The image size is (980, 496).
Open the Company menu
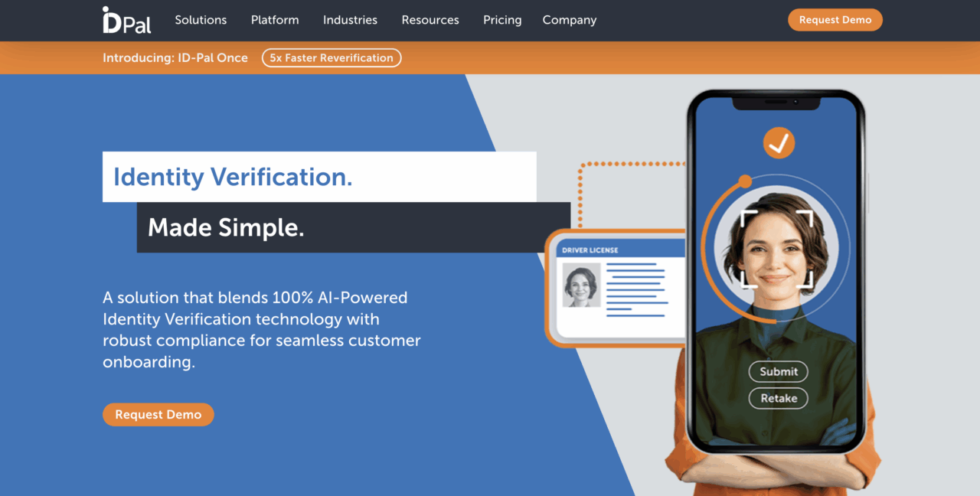(x=570, y=20)
